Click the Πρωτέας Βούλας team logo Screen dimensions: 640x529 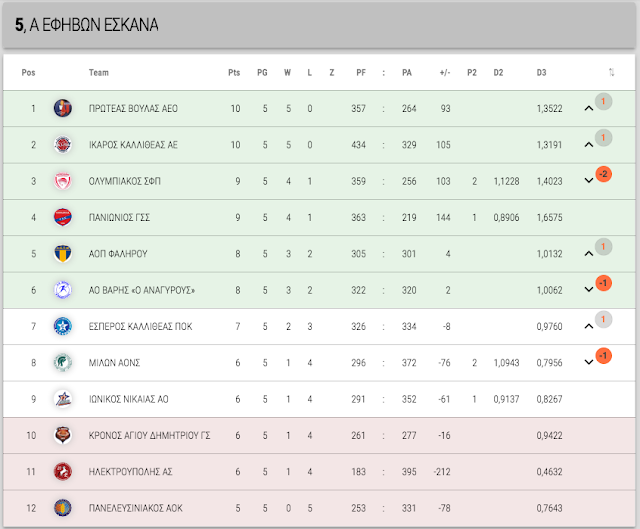(x=63, y=108)
